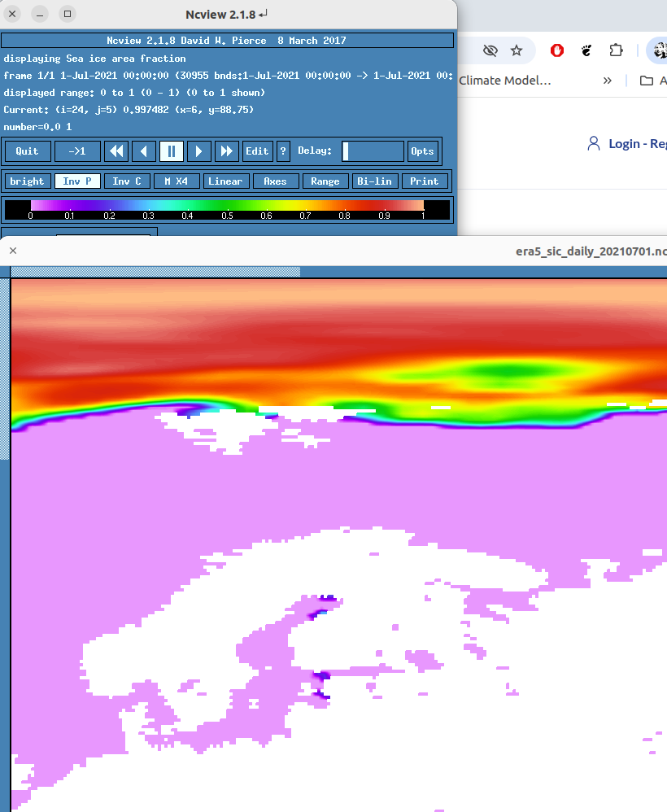Expand the bookmarks overflow chevron
Viewport: 667px width, 812px height.
pyautogui.click(x=607, y=81)
